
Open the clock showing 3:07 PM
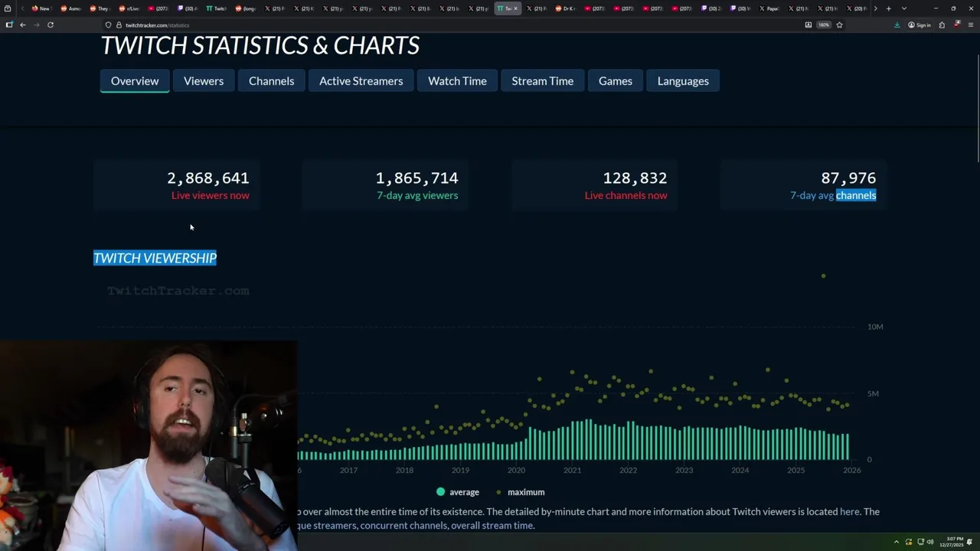point(953,542)
